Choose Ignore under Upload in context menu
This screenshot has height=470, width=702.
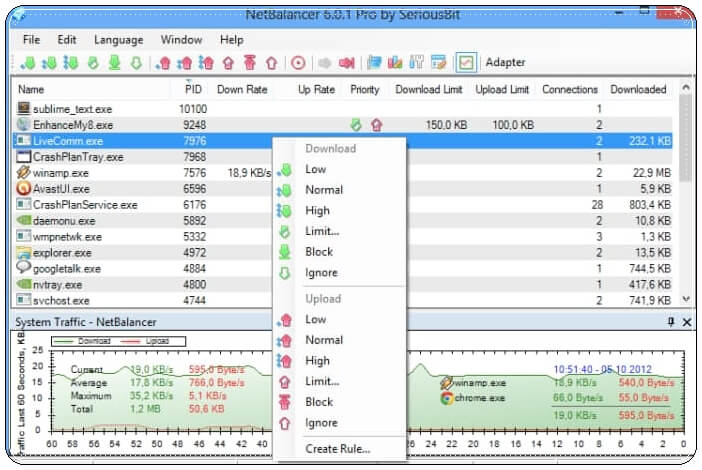340,422
